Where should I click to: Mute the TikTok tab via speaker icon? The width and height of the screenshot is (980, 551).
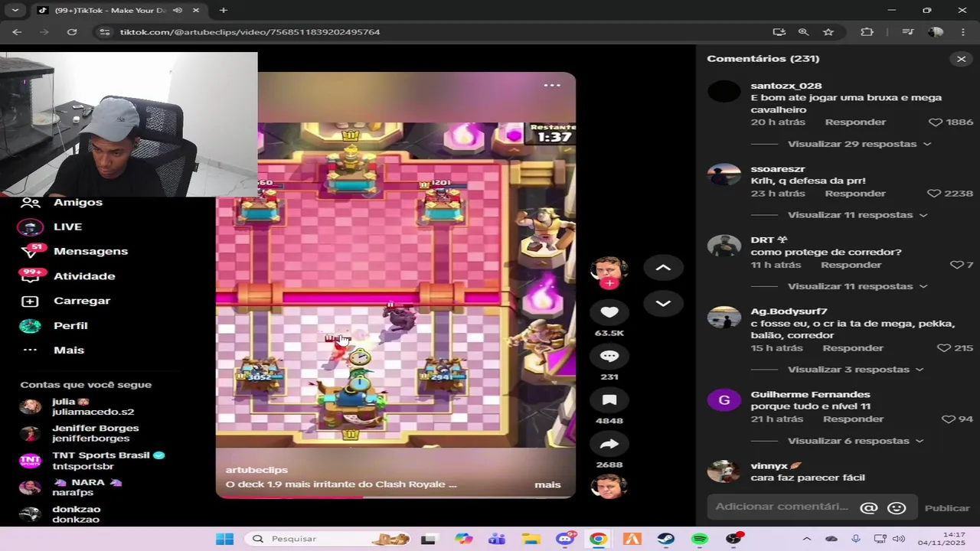(x=178, y=11)
